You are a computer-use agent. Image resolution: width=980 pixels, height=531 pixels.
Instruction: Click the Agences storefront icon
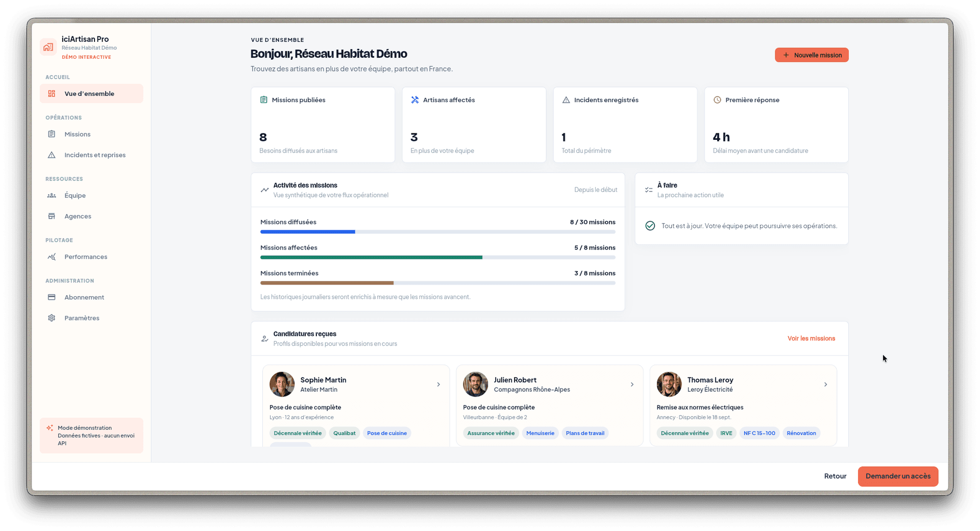(52, 216)
